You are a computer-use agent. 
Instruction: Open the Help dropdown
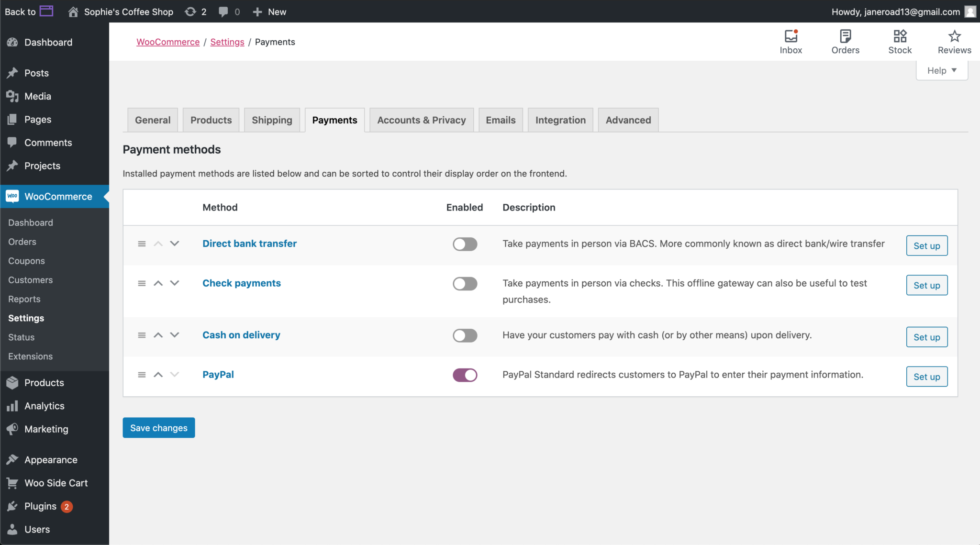pos(942,71)
